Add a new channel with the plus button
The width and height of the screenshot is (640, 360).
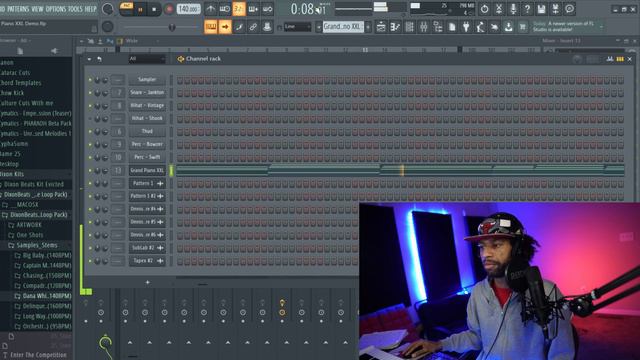(147, 282)
